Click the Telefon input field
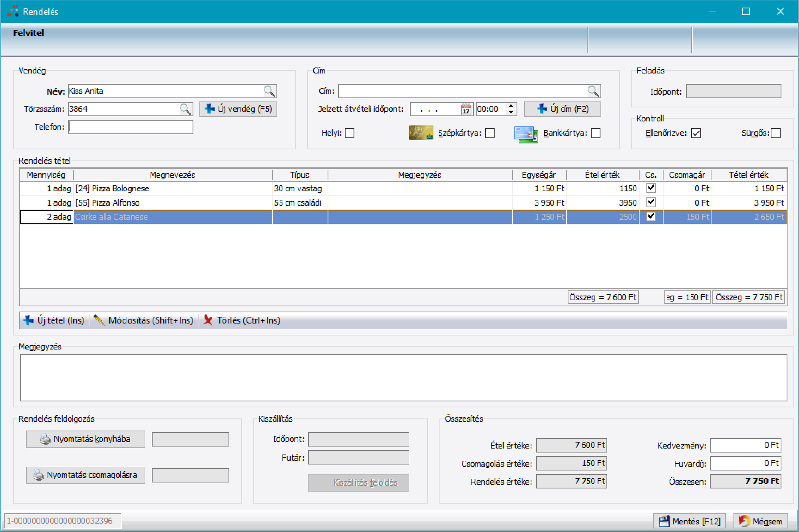799x532 pixels. (x=131, y=127)
